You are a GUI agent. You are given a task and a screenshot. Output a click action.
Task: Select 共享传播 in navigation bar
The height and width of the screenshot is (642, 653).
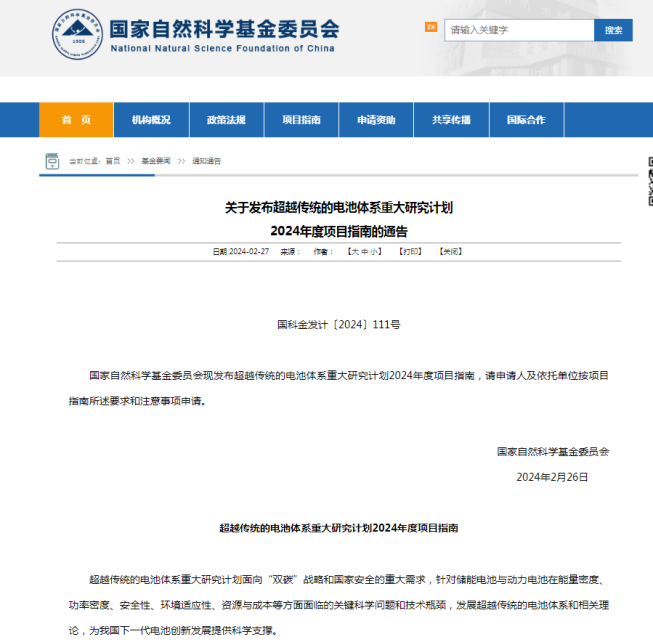pos(451,120)
